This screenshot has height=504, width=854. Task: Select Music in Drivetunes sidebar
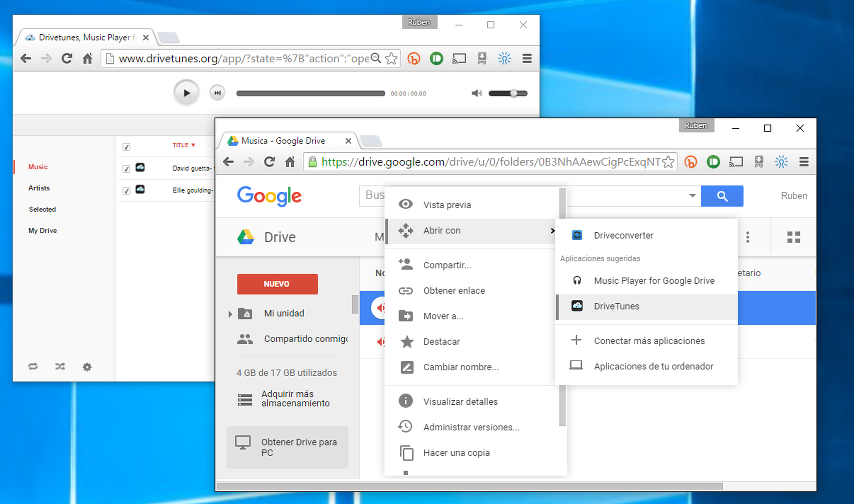[38, 167]
